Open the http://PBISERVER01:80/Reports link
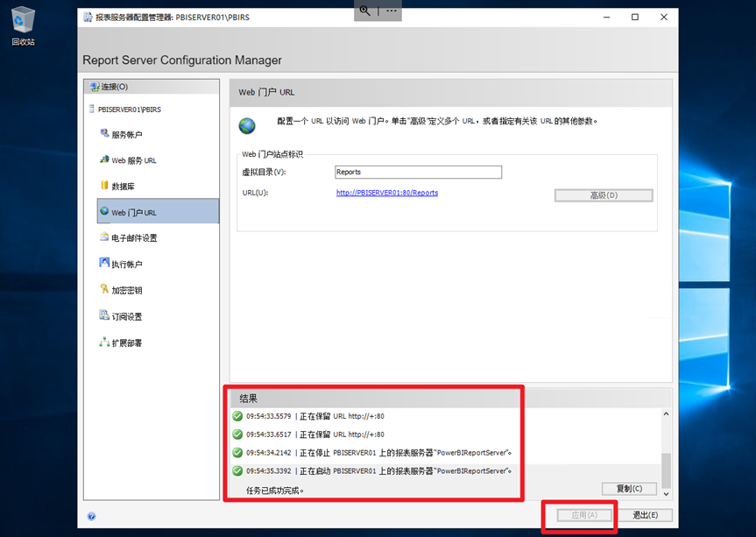Image resolution: width=756 pixels, height=537 pixels. coord(386,193)
